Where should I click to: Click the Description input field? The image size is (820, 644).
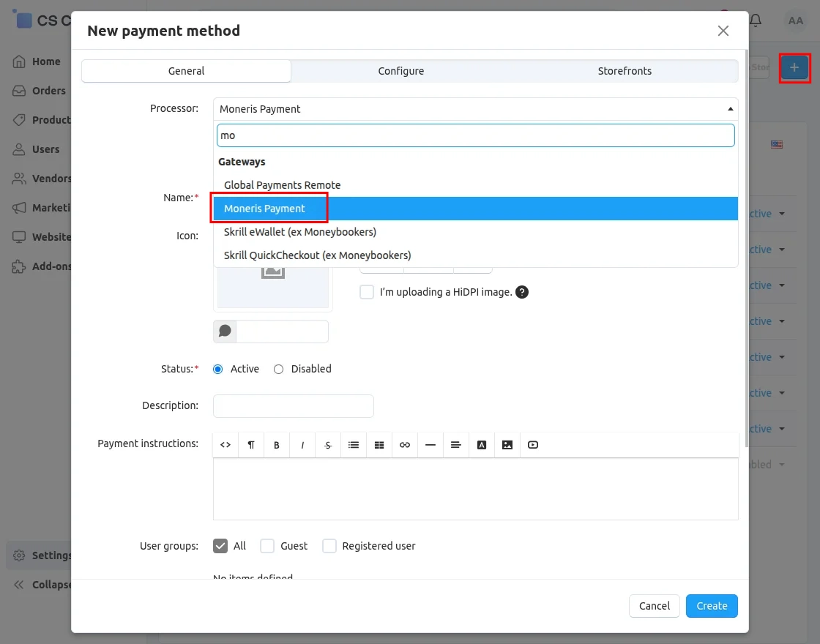(x=294, y=406)
